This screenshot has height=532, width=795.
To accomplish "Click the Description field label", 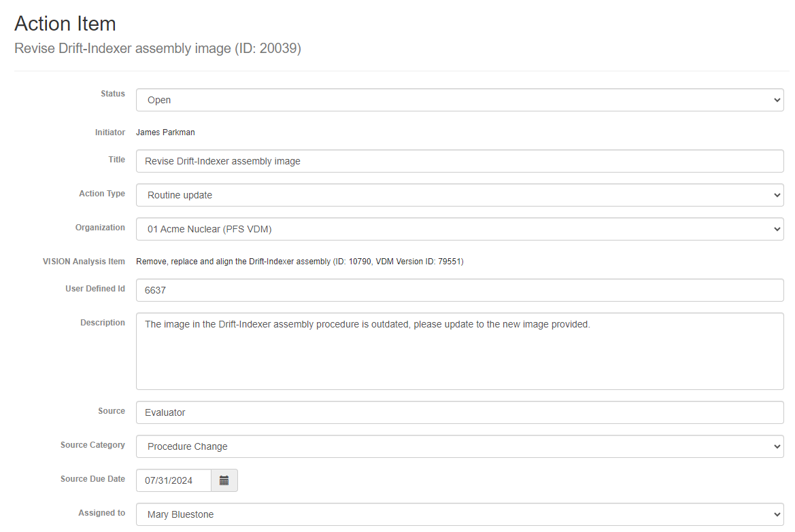I will click(103, 323).
